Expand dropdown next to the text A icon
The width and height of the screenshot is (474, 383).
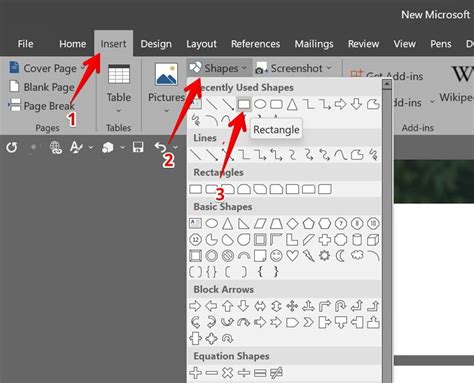(x=91, y=147)
